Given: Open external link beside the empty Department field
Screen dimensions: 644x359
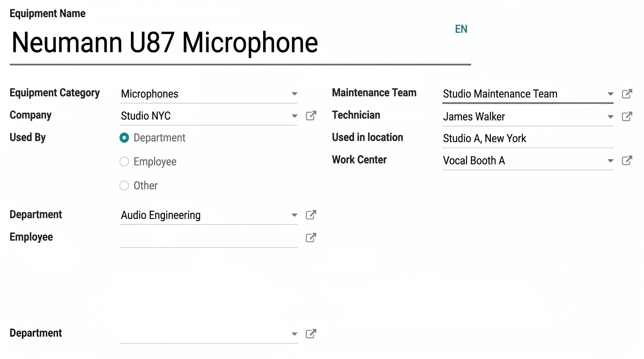Looking at the screenshot, I should pos(311,334).
